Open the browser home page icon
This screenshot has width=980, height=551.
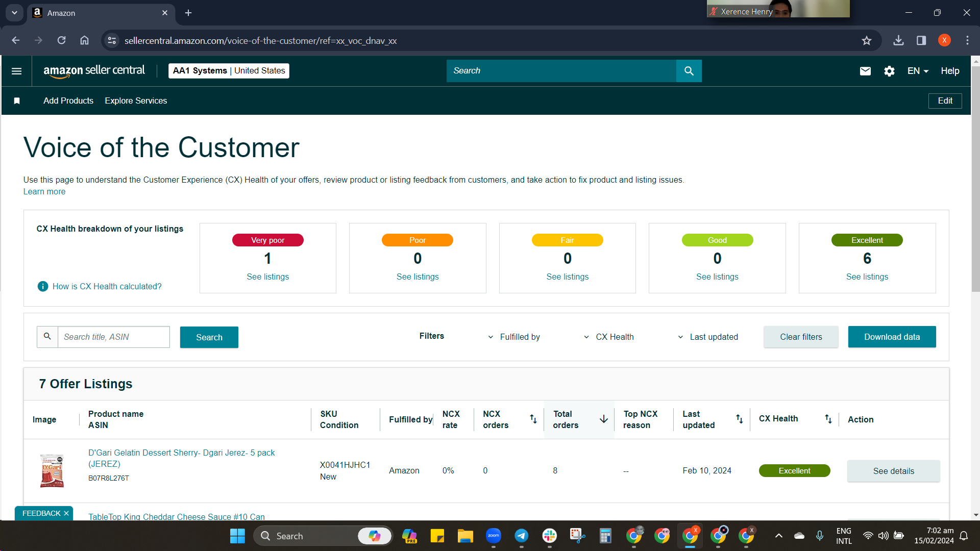pos(84,40)
